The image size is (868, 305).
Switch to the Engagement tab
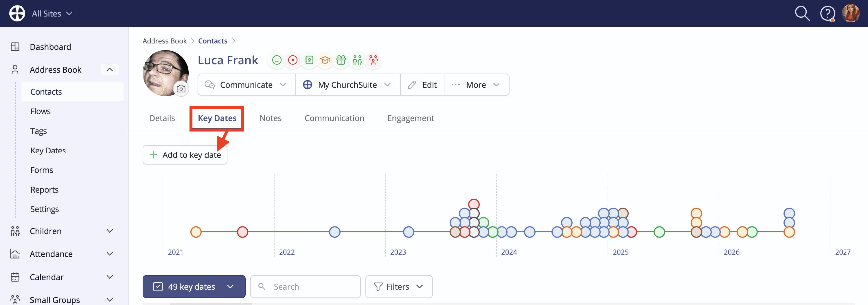[410, 118]
